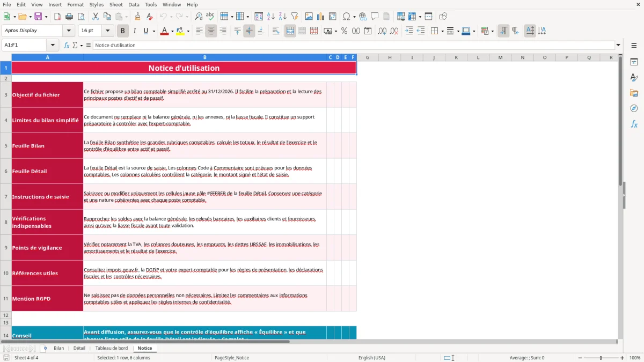Click the Copy icon
The width and height of the screenshot is (644, 362).
click(107, 17)
